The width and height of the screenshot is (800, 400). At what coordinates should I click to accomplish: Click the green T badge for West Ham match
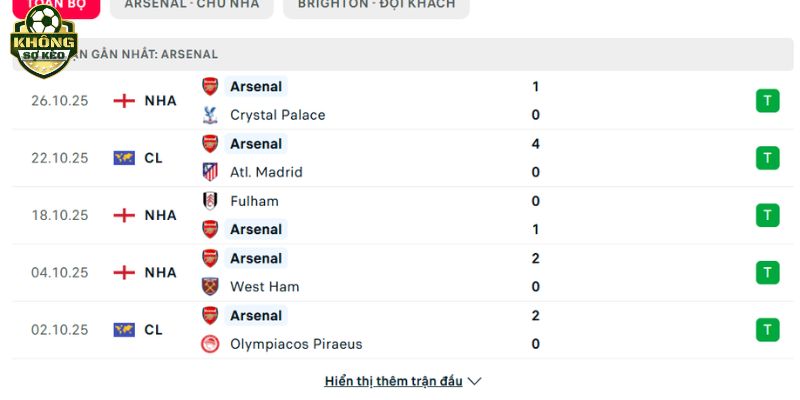[x=767, y=272]
